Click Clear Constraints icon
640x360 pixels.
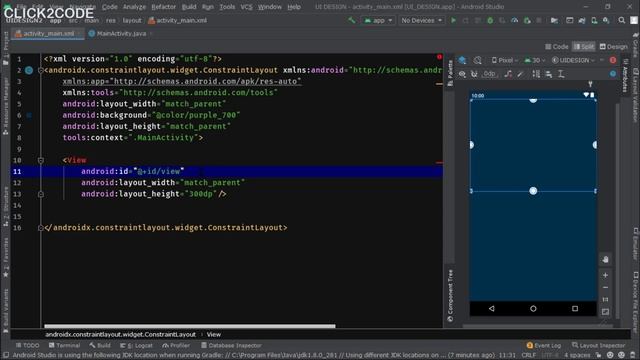508,74
